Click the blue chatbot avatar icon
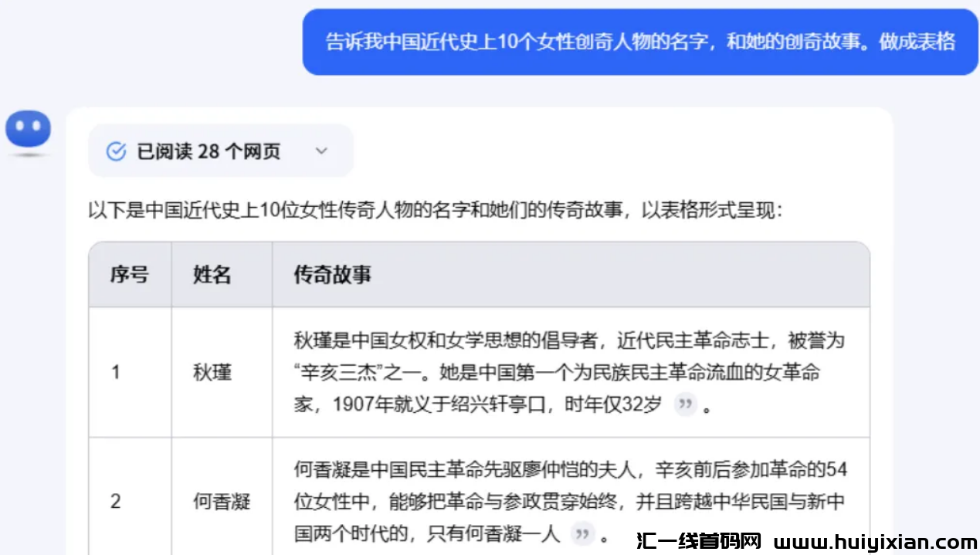 pyautogui.click(x=28, y=130)
